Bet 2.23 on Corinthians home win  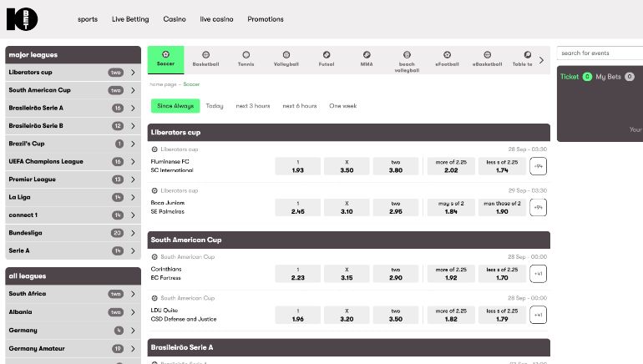[298, 274]
